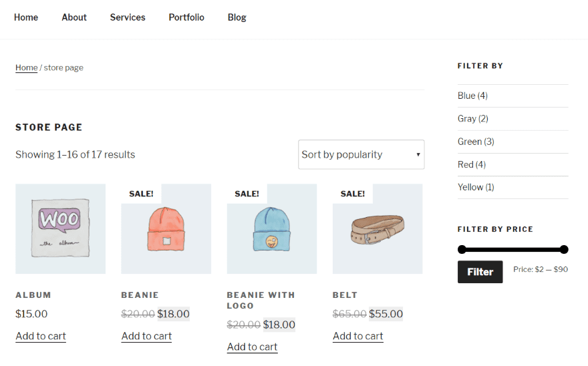Open the Services menu item

point(128,17)
